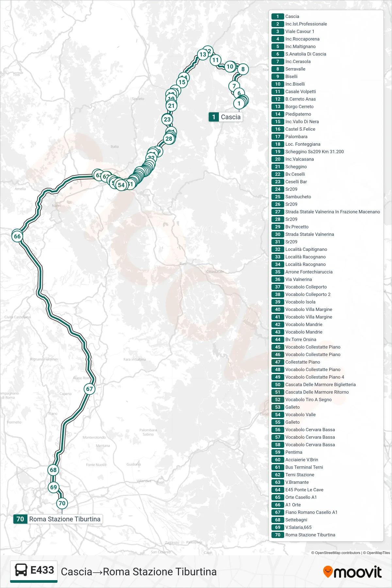392x588 pixels.
Task: Click the Roma Stazione Tiburtina map label
Action: coord(58,519)
